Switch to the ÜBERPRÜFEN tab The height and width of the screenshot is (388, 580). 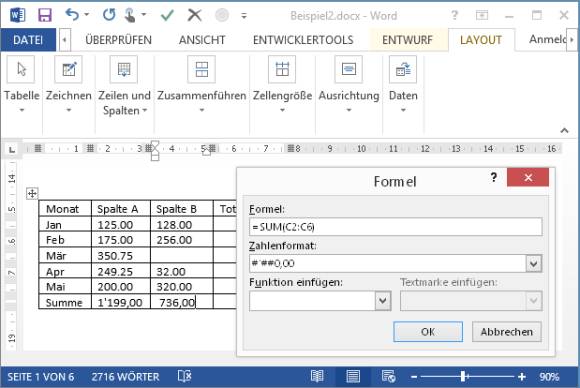pyautogui.click(x=118, y=40)
